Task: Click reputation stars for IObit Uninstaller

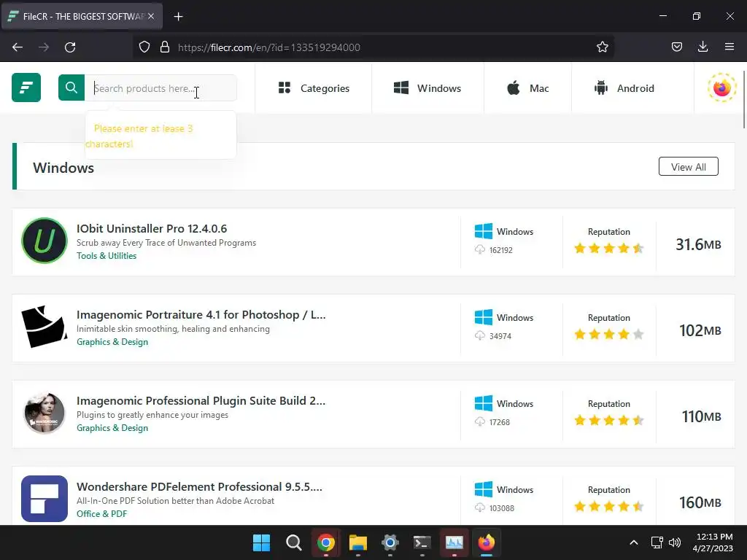Action: pyautogui.click(x=609, y=248)
